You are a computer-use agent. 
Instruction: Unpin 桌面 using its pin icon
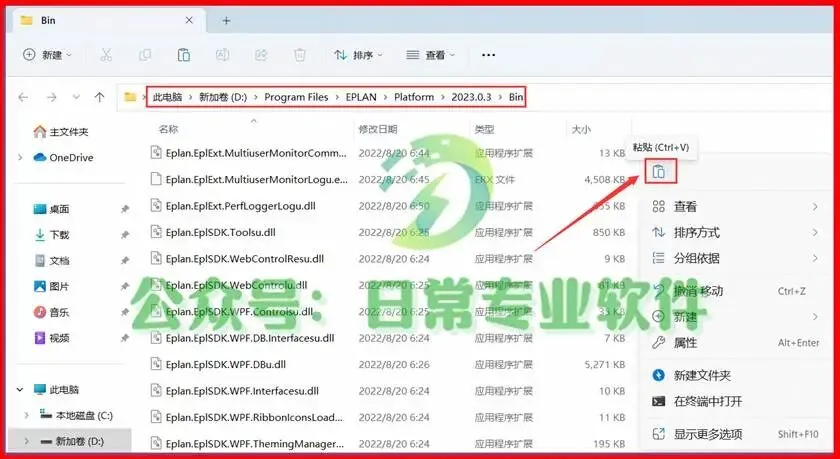point(125,209)
